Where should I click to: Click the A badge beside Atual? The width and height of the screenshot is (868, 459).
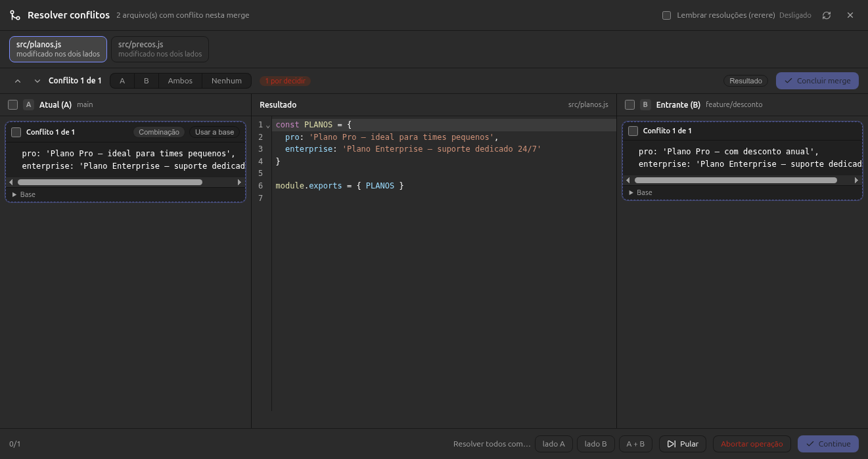coord(28,104)
